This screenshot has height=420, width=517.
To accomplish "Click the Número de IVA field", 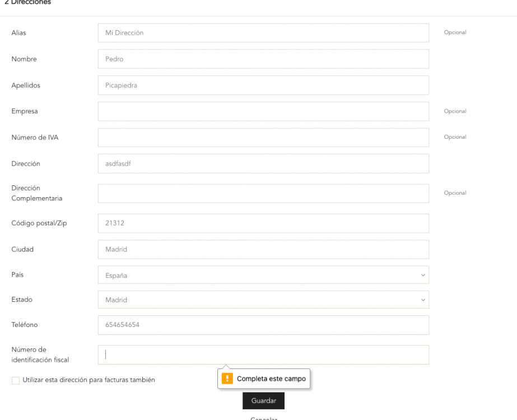I will [x=263, y=137].
